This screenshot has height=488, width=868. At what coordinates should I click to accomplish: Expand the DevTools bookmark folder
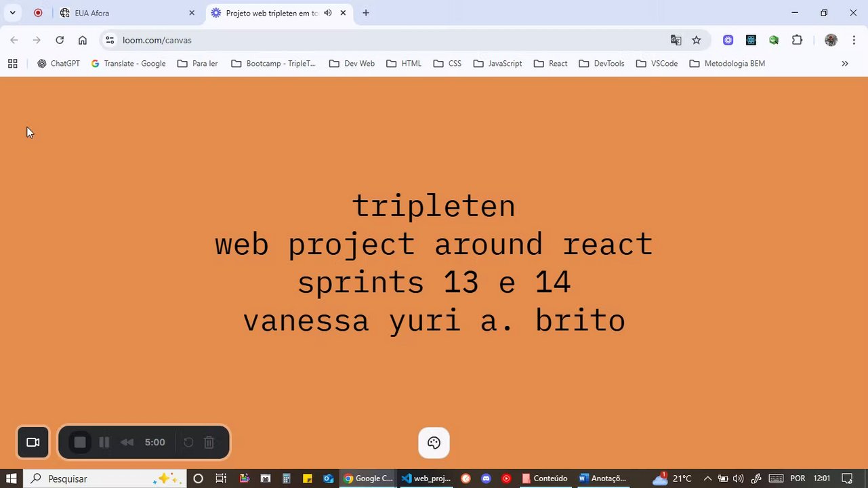click(602, 64)
